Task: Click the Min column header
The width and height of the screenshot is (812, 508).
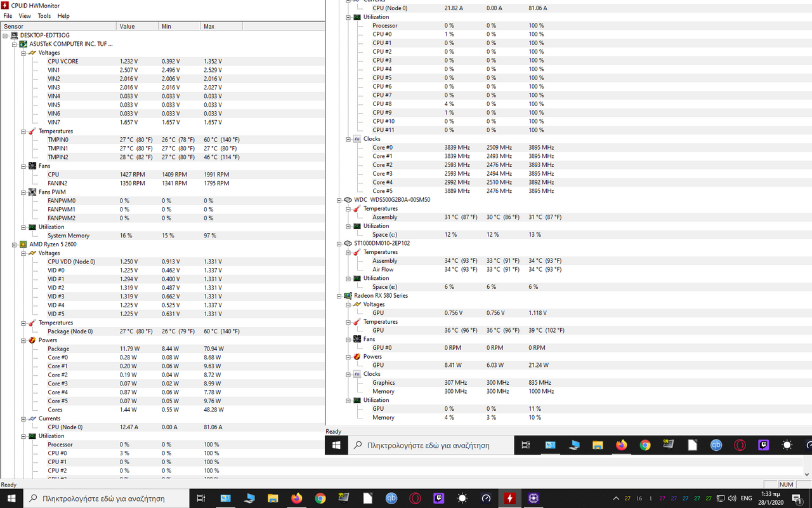Action: tap(180, 26)
